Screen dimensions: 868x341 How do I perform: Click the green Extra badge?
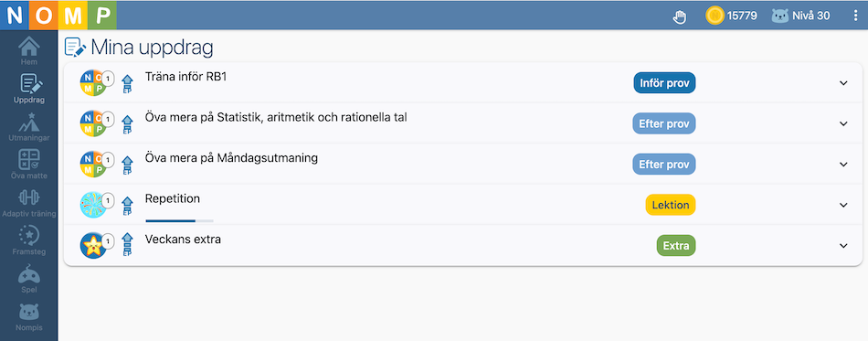point(676,246)
